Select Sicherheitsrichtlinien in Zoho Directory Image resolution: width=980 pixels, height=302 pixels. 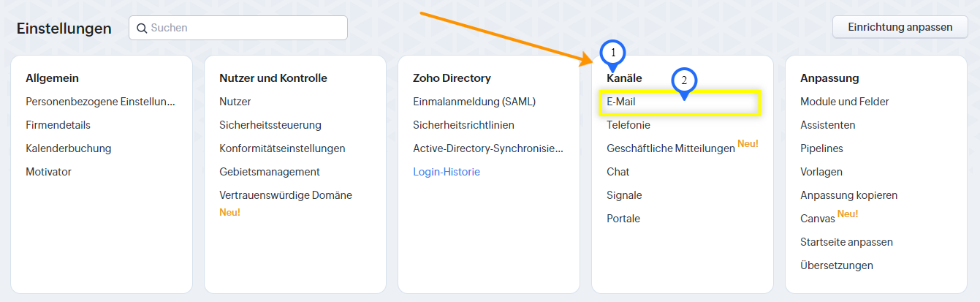point(463,125)
